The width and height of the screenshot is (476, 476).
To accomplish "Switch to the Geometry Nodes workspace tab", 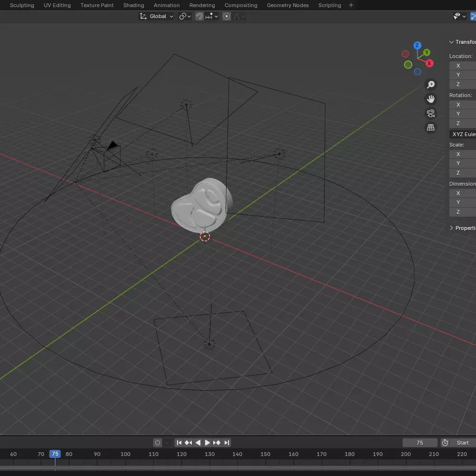I will (x=288, y=5).
